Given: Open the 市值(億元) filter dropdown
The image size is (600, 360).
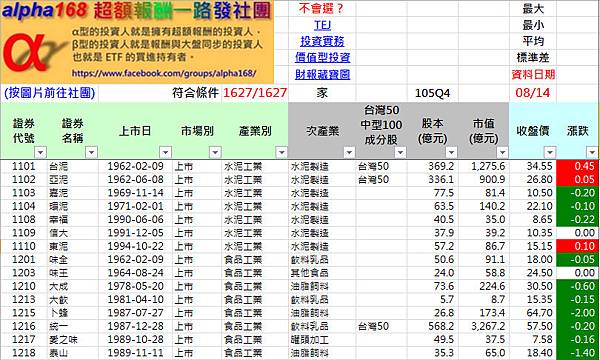Looking at the screenshot, I should pos(502,152).
